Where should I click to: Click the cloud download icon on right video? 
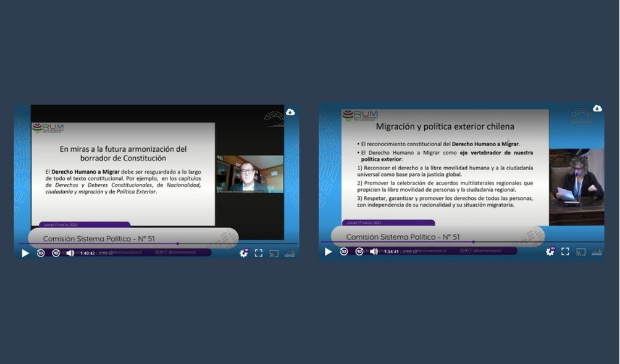click(x=597, y=109)
